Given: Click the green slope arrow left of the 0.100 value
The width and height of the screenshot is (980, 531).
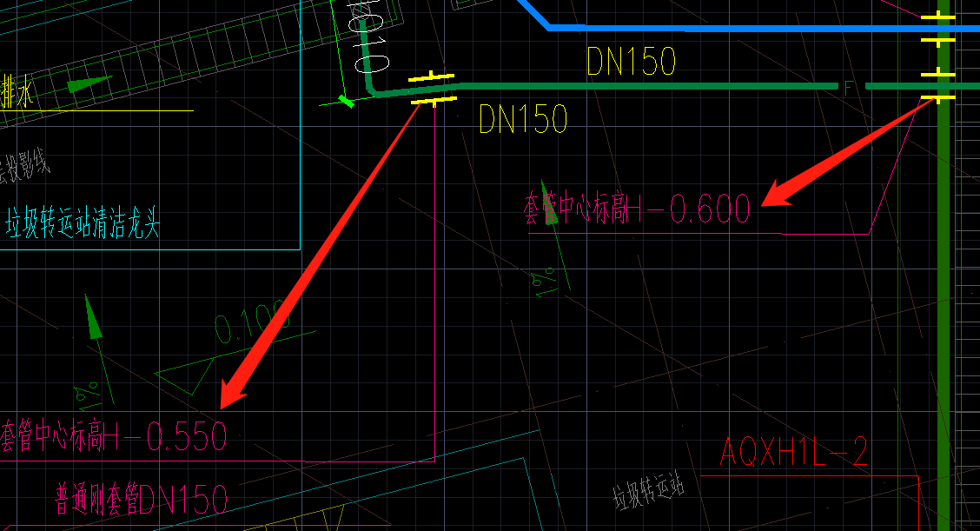Looking at the screenshot, I should pos(99,348).
